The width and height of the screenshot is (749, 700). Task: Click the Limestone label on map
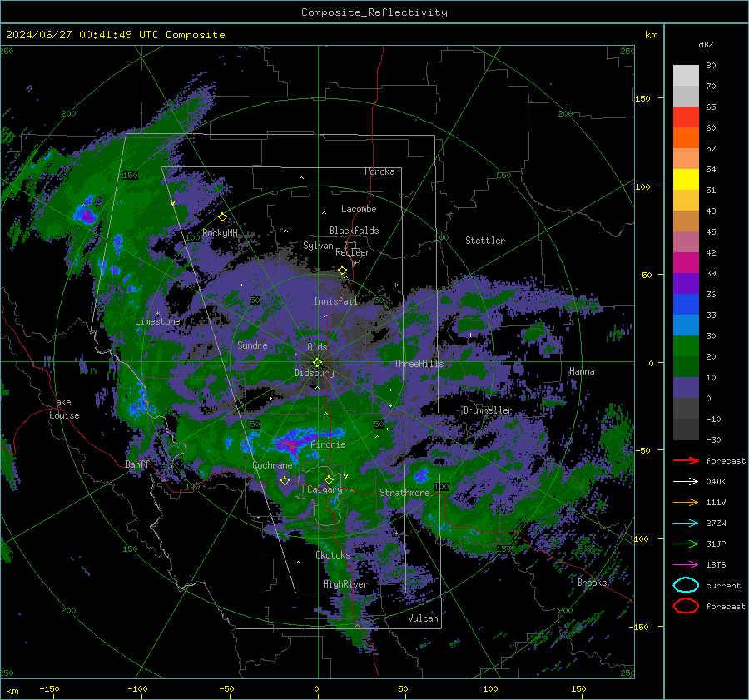(157, 321)
